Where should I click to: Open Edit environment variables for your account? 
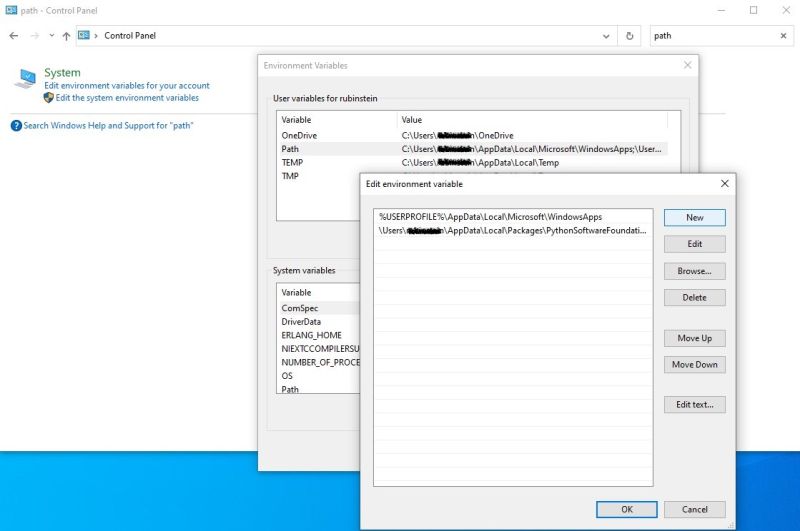tap(127, 86)
